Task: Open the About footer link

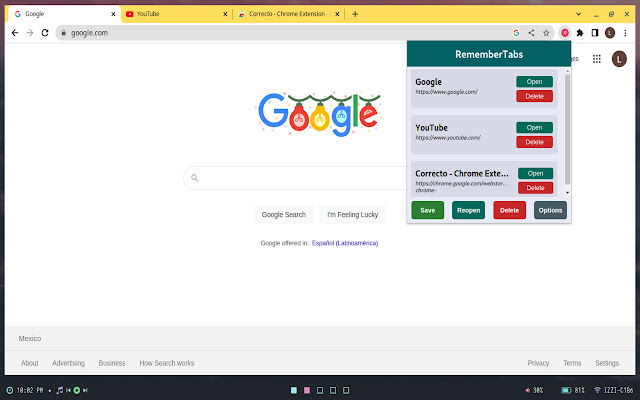Action: pos(30,363)
